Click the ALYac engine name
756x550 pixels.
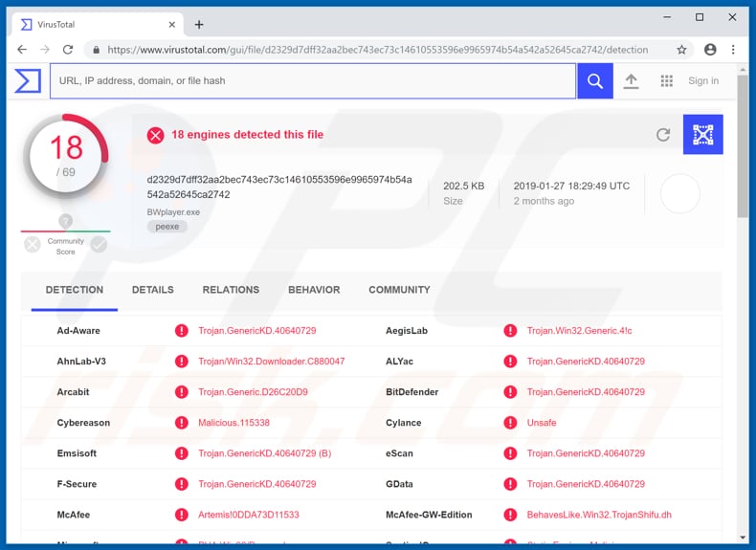399,362
